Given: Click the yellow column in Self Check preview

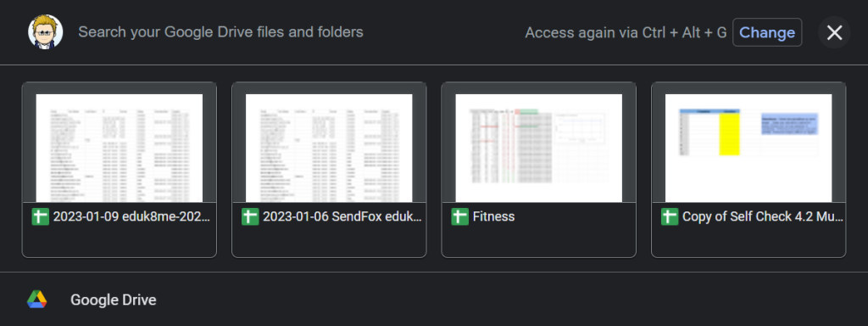Looking at the screenshot, I should point(729,133).
